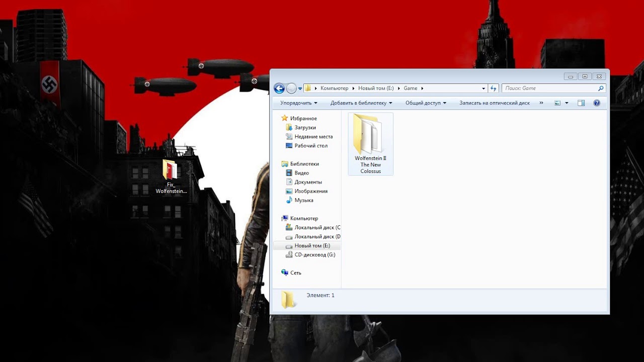Click the Поиск: Game search field

tap(549, 88)
